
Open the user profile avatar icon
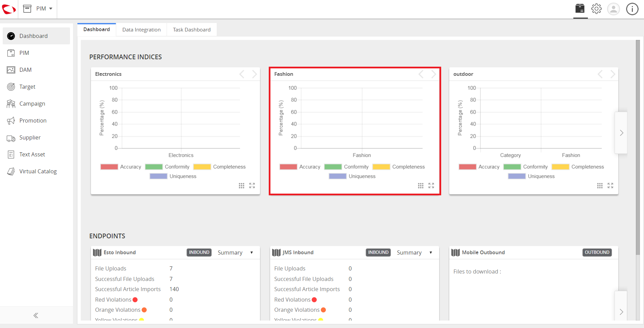[614, 9]
